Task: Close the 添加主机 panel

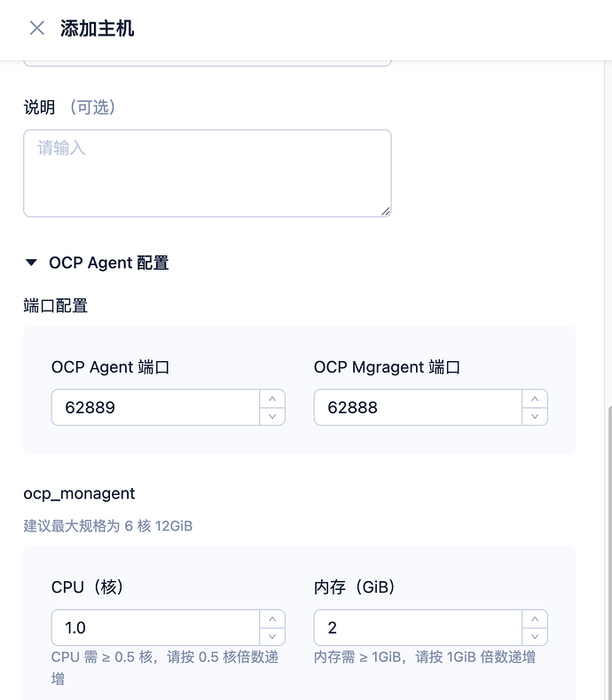Action: [36, 28]
